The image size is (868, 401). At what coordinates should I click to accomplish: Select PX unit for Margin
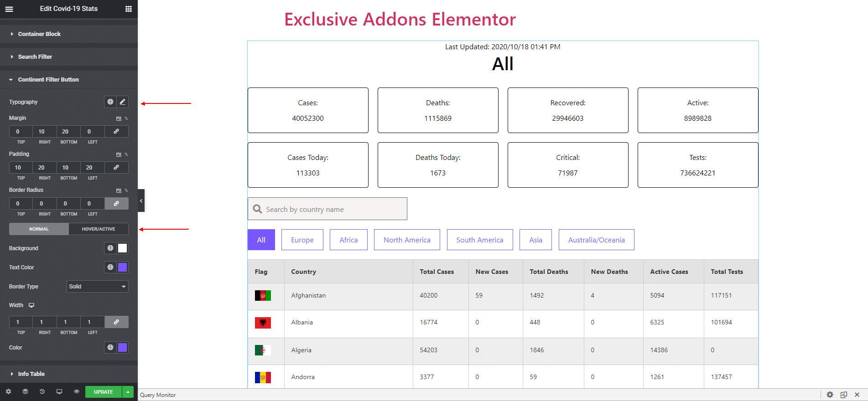click(119, 118)
